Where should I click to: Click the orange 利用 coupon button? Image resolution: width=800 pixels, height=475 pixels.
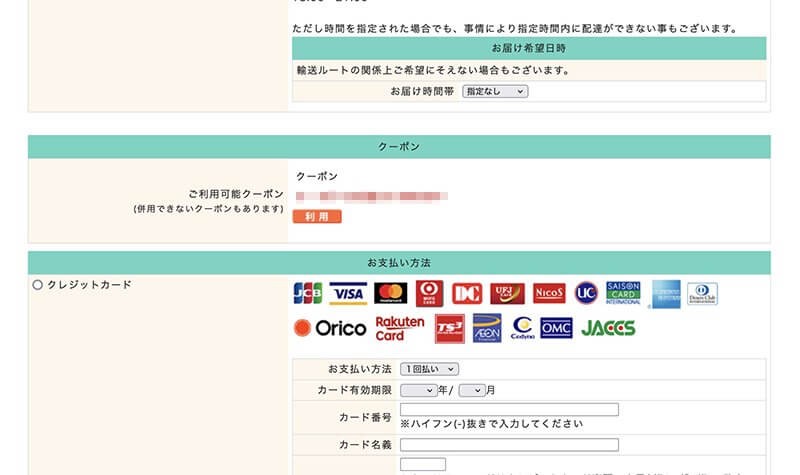pyautogui.click(x=317, y=217)
